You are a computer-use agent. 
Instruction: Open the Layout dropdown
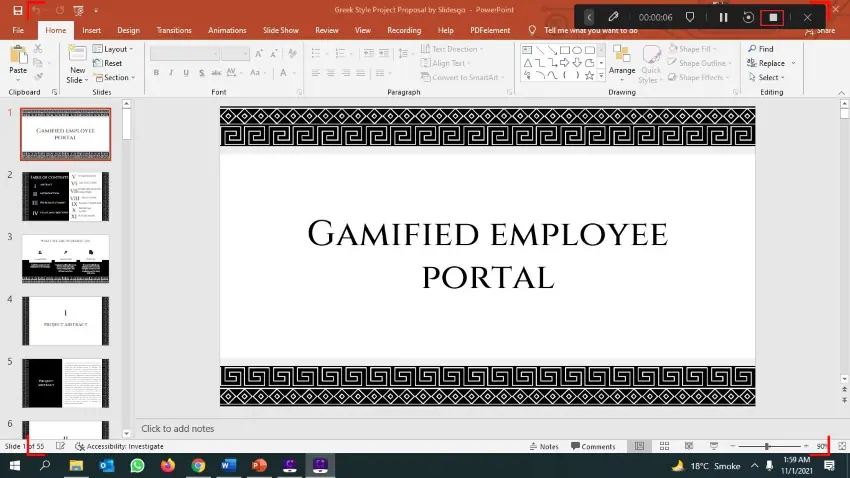(x=113, y=49)
